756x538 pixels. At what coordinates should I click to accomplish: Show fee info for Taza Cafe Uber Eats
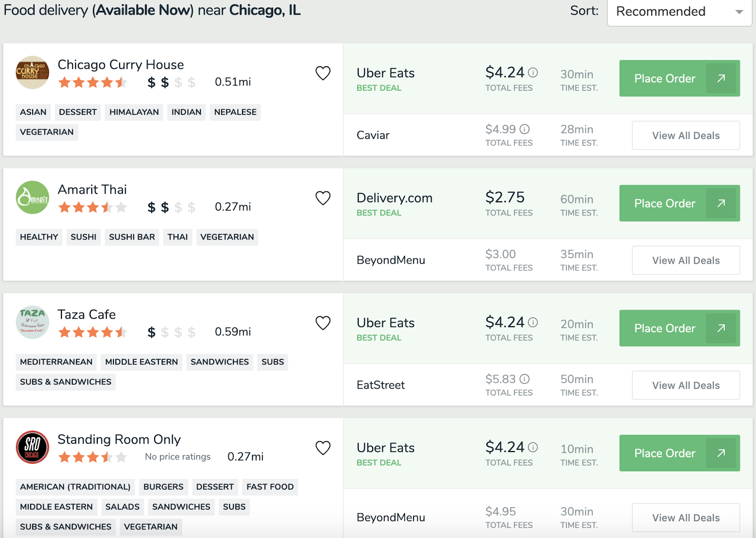coord(533,322)
